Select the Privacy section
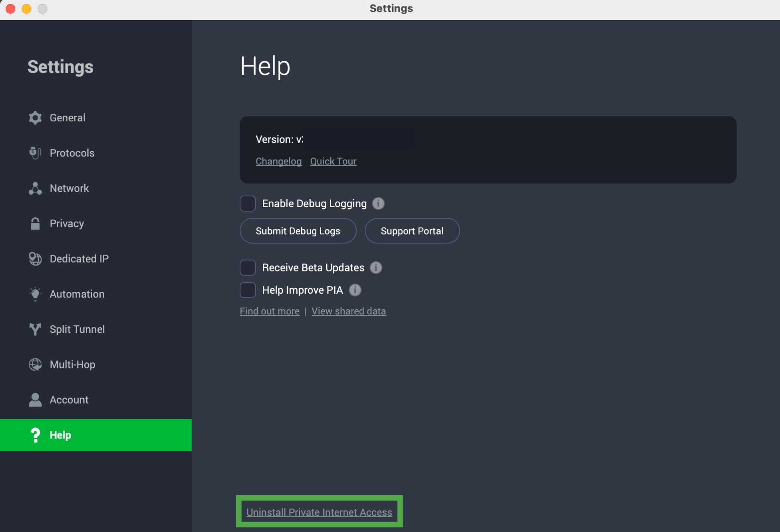This screenshot has width=780, height=532. point(96,223)
